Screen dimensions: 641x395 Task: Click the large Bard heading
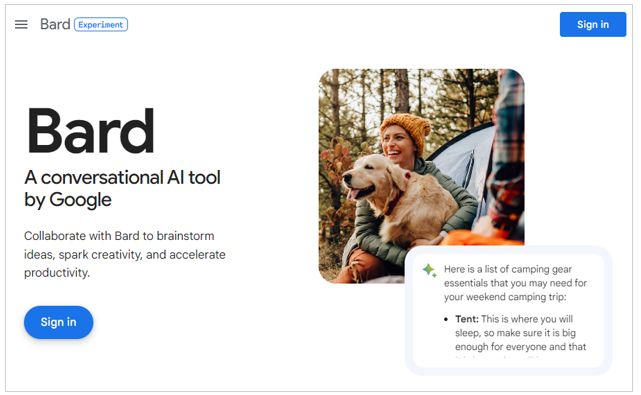tap(91, 131)
